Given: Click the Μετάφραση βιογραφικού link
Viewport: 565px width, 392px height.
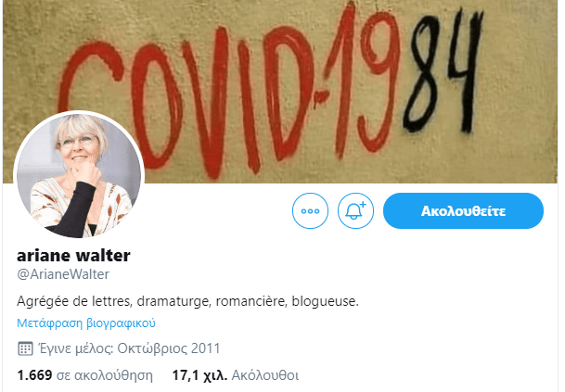Looking at the screenshot, I should coord(86,323).
